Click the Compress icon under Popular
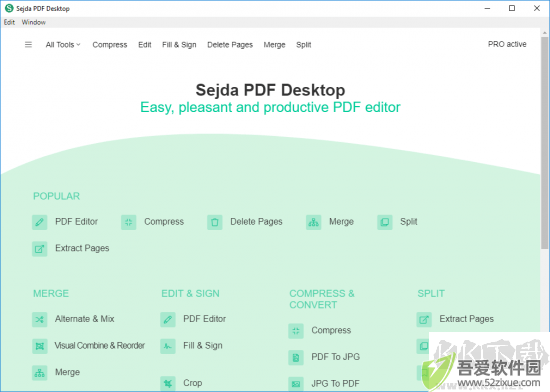Screen dimensions: 550x392 [129, 222]
